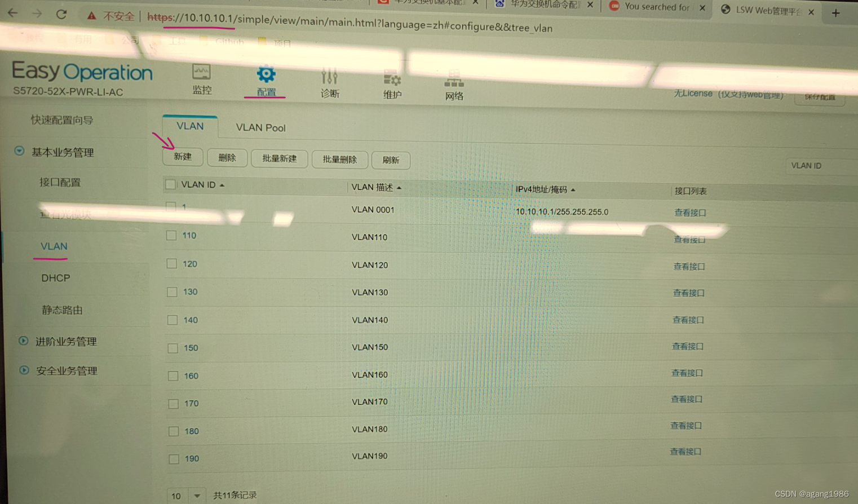Screen dimensions: 858x504
Task: Check the box for VLAN 140
Action: (173, 320)
